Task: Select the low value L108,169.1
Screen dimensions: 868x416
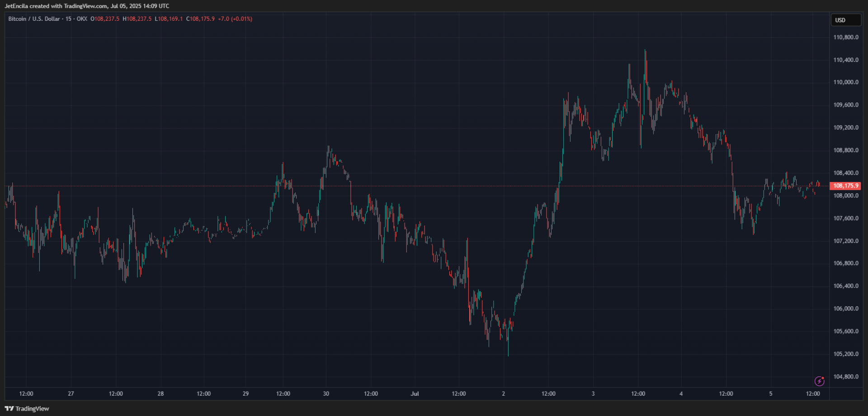Action: [x=169, y=19]
